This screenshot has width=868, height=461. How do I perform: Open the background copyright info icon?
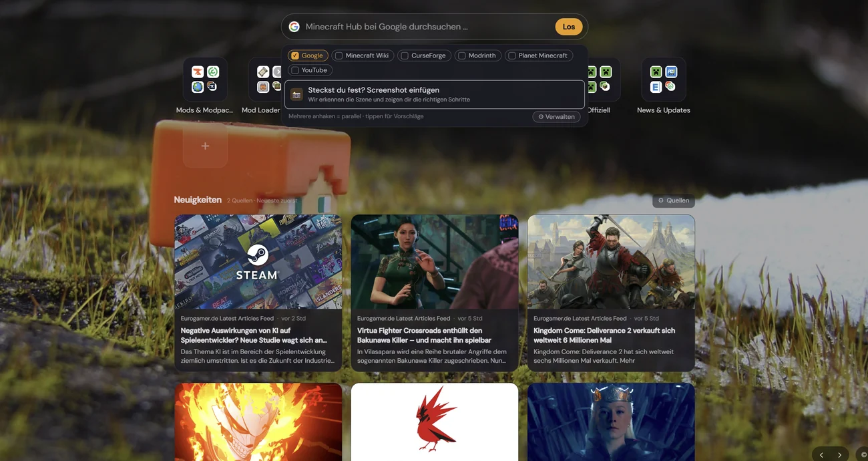point(863,455)
